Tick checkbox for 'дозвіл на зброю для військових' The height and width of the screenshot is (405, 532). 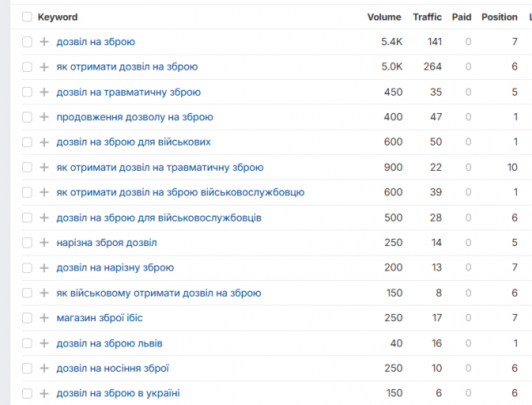click(27, 142)
